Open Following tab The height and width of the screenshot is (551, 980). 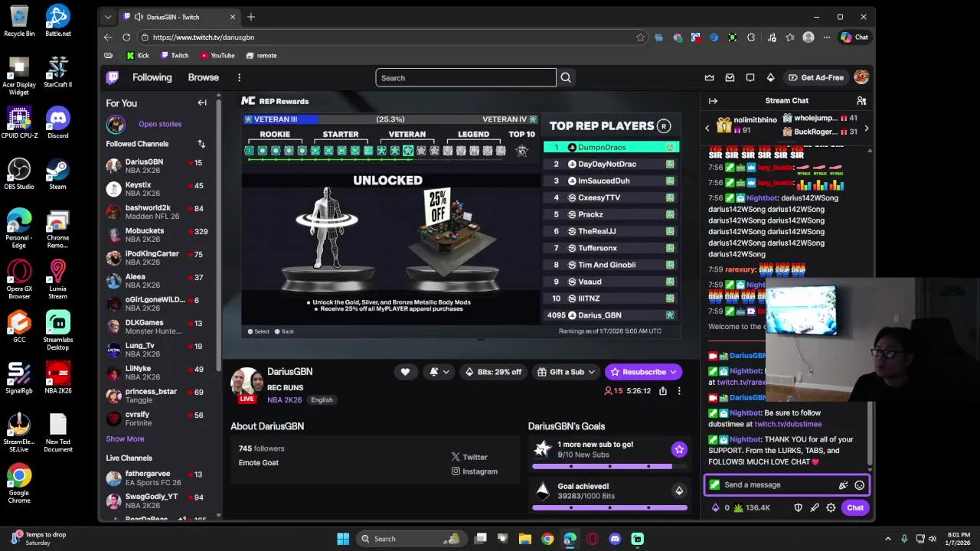point(152,77)
